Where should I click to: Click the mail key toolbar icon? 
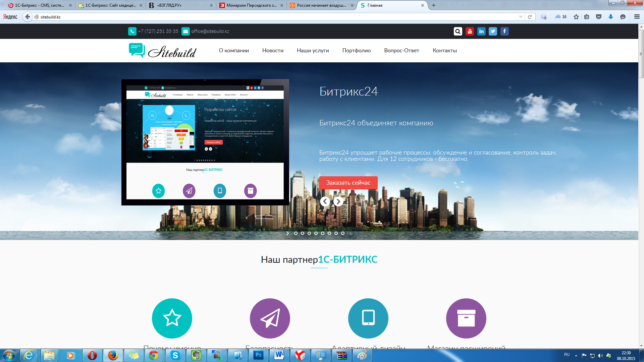click(x=544, y=17)
